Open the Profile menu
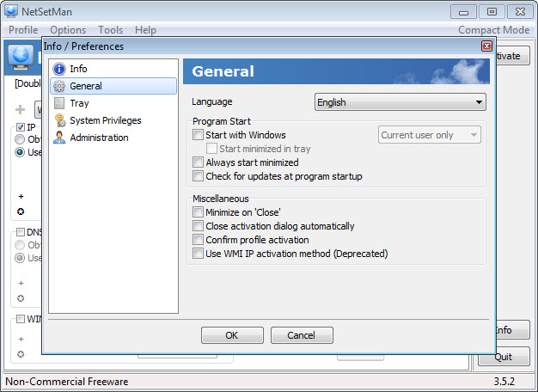Viewport: 538px width, 392px height. tap(23, 30)
